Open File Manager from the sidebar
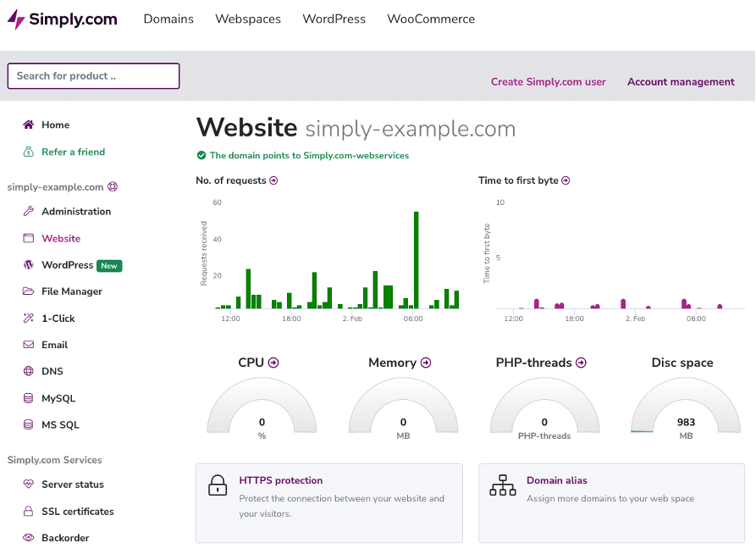This screenshot has height=554, width=756. (72, 291)
